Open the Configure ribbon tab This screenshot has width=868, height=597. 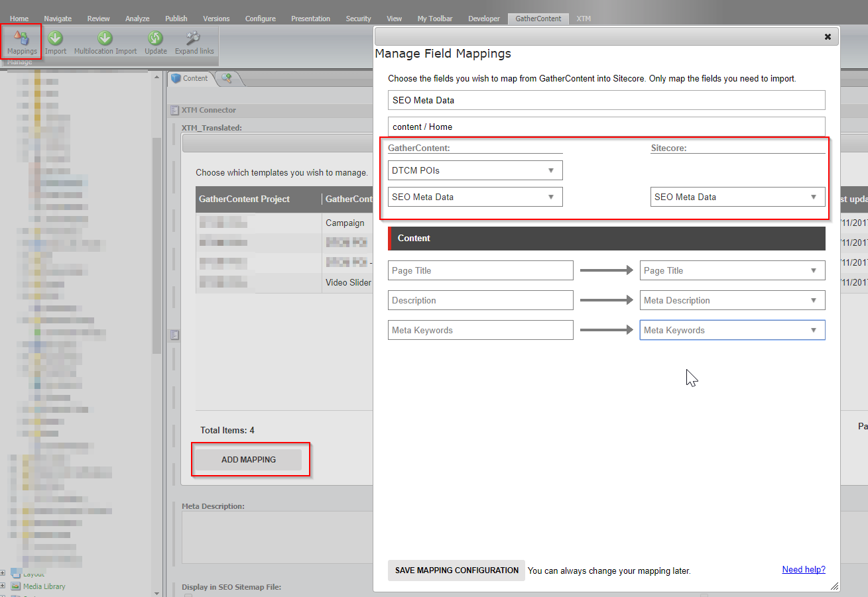261,19
